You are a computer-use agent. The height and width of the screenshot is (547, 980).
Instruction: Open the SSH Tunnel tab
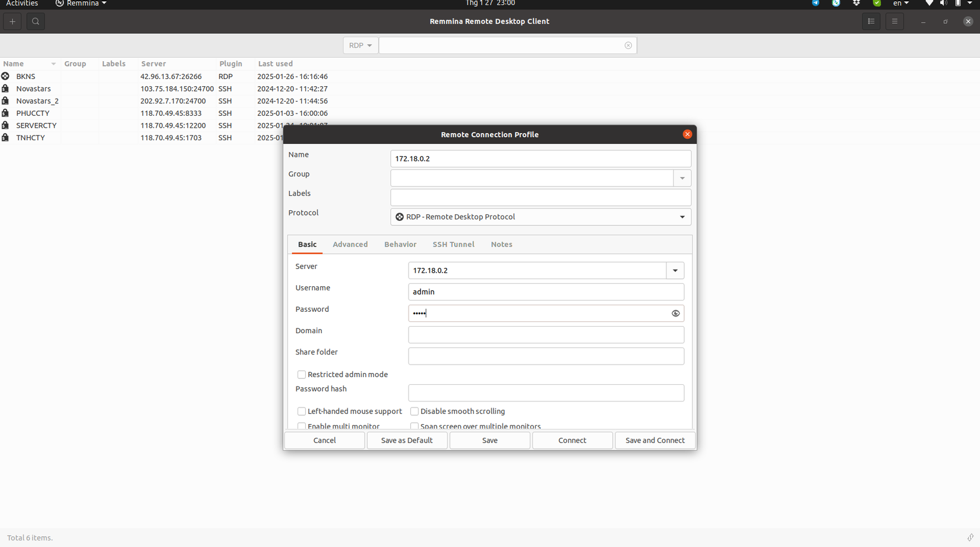(453, 245)
